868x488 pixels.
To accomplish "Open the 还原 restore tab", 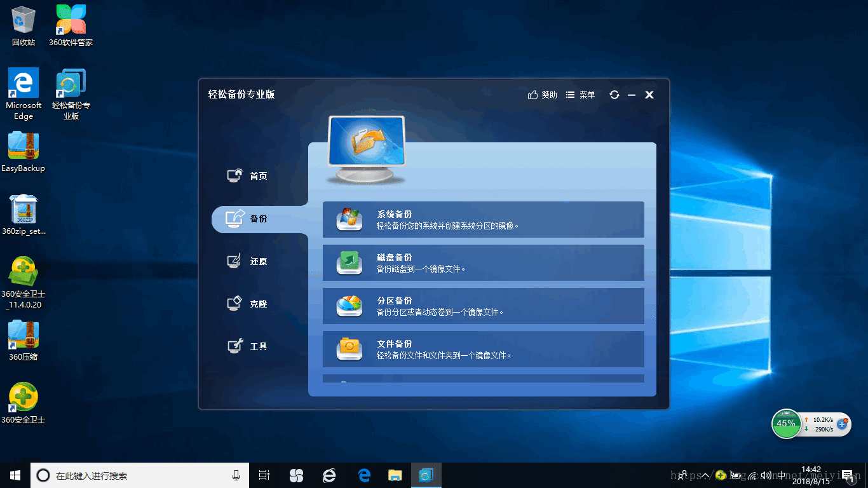I will point(248,261).
